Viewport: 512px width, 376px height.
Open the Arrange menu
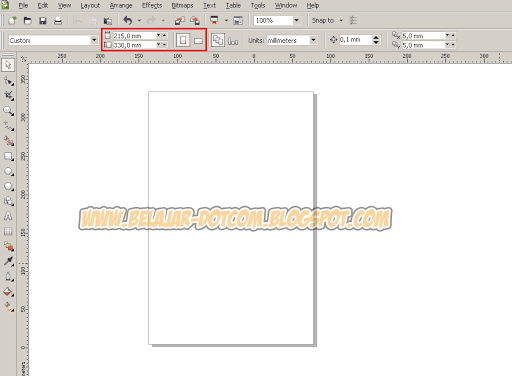121,6
